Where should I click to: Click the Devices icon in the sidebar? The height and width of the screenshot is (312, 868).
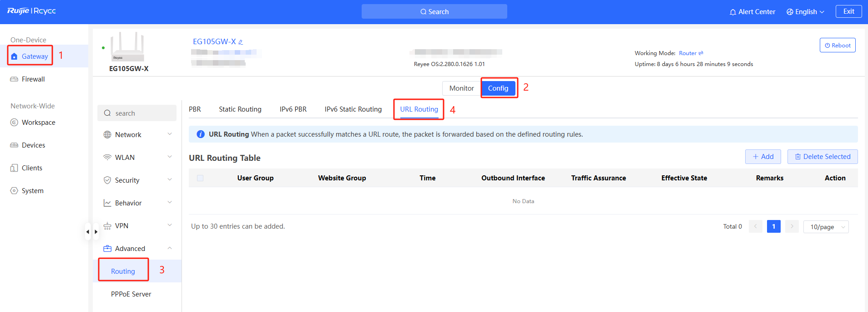tap(14, 145)
